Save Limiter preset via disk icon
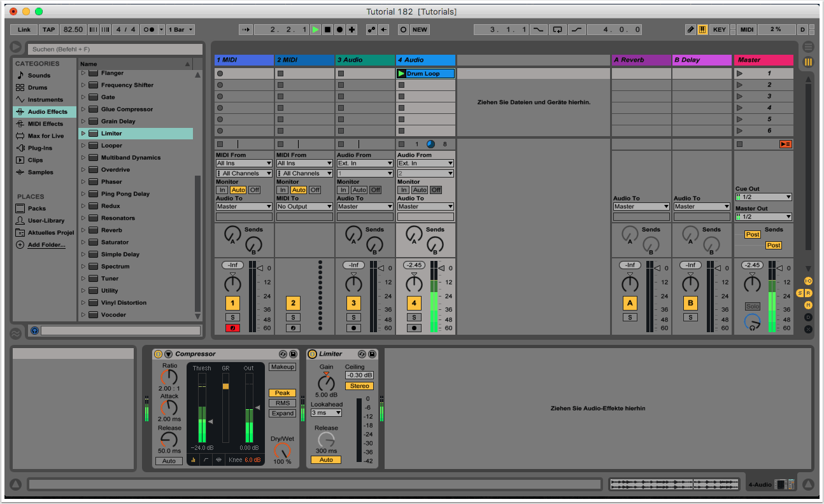Screen dimensions: 824x504 click(x=372, y=354)
